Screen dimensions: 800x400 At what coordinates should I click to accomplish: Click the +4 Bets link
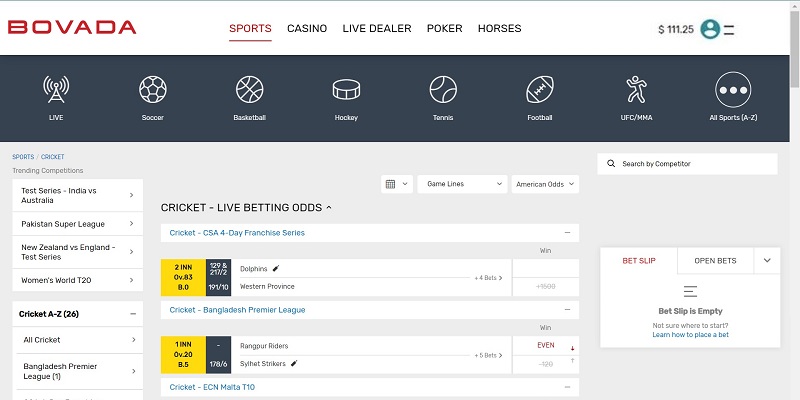click(x=488, y=278)
